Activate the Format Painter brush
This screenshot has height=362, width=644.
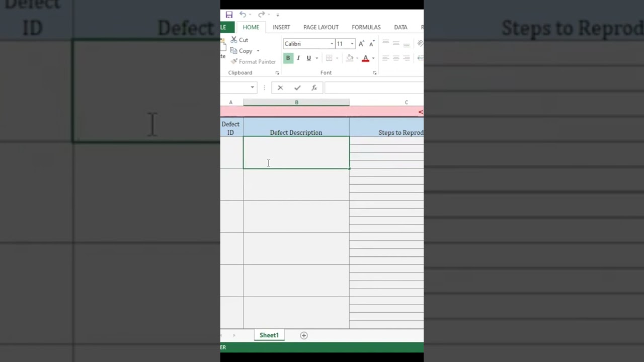pos(253,61)
